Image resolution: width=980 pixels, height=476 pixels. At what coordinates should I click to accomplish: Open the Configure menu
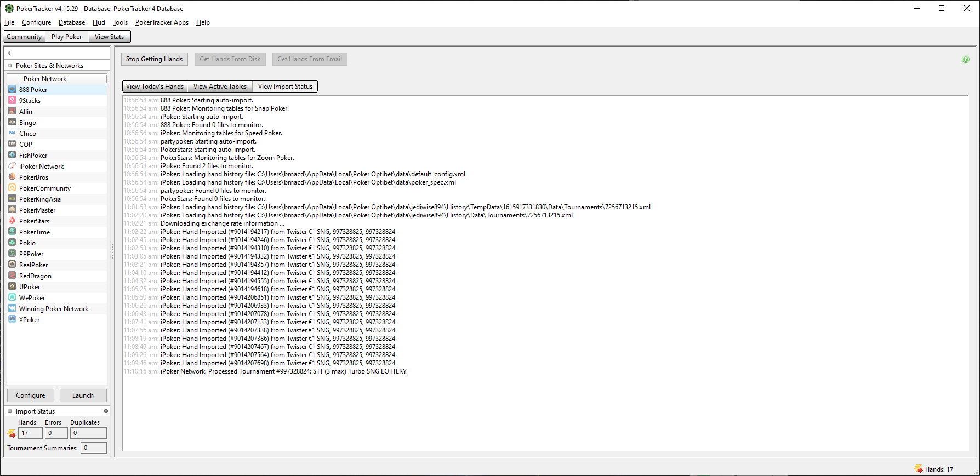point(37,22)
